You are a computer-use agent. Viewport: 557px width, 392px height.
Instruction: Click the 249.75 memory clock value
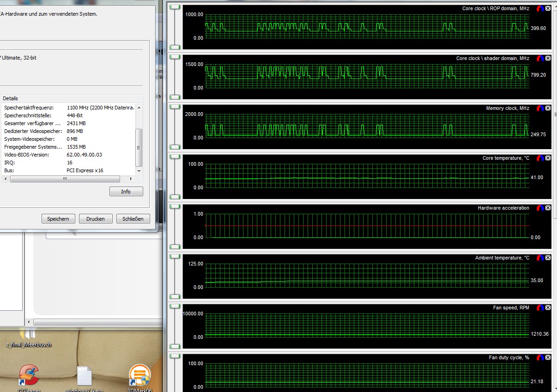click(538, 135)
